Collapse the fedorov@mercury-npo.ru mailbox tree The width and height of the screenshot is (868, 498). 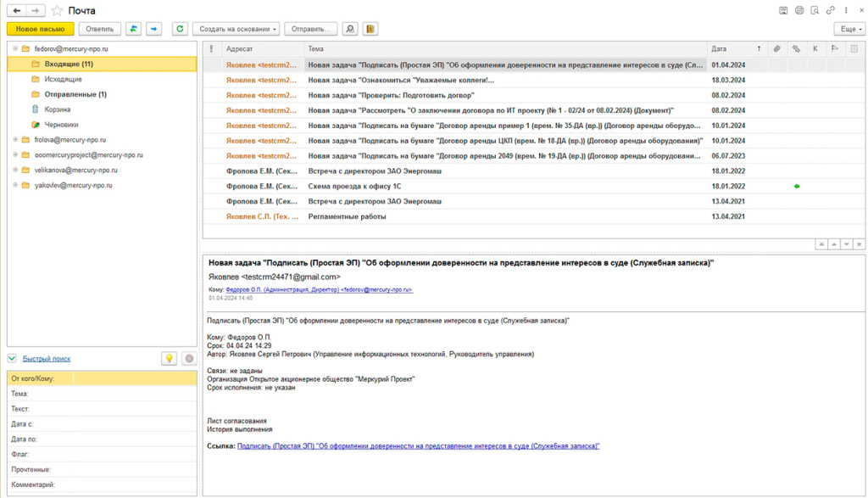pyautogui.click(x=14, y=49)
